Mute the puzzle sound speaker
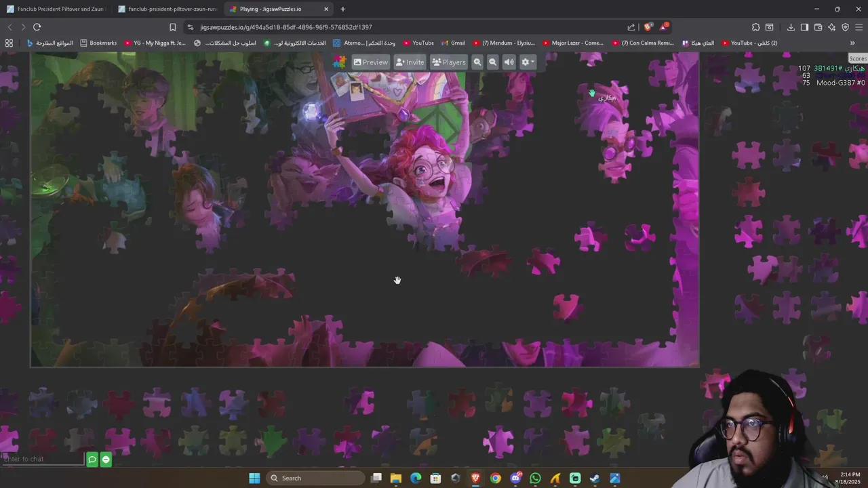868x488 pixels. click(509, 62)
